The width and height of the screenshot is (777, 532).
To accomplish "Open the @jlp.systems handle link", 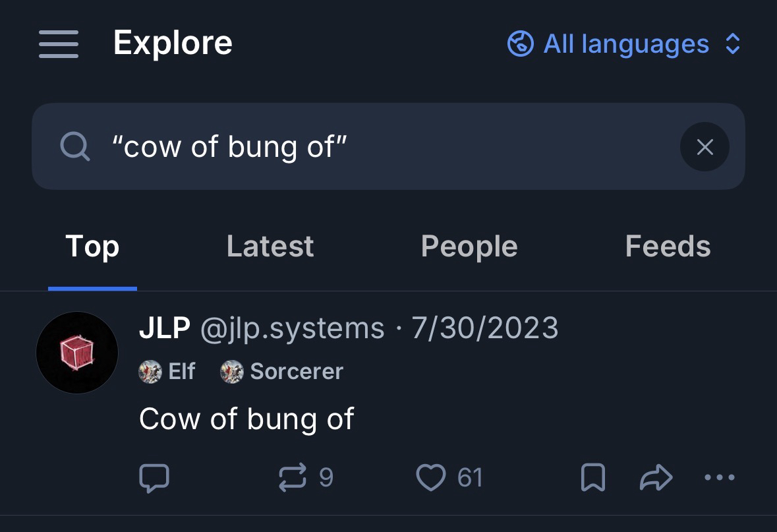I will pos(292,328).
